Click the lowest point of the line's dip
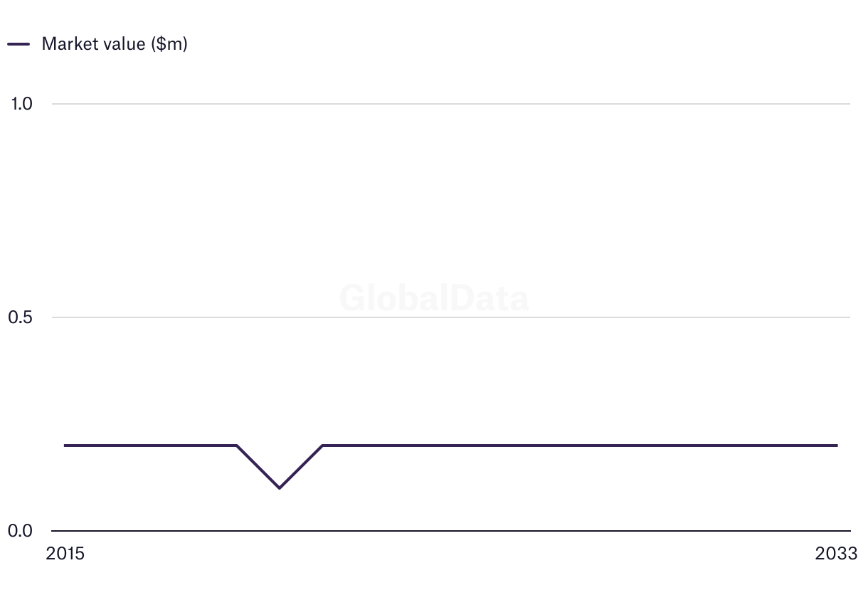 [279, 488]
